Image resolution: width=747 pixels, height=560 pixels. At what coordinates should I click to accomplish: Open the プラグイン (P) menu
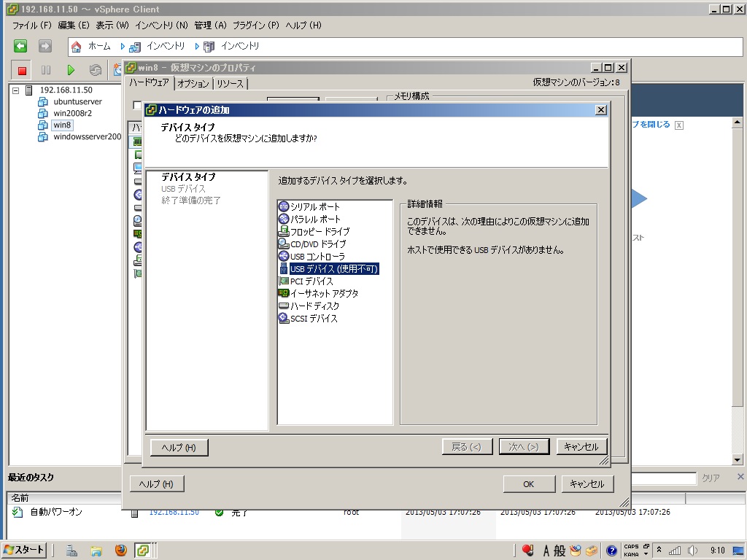[x=256, y=26]
